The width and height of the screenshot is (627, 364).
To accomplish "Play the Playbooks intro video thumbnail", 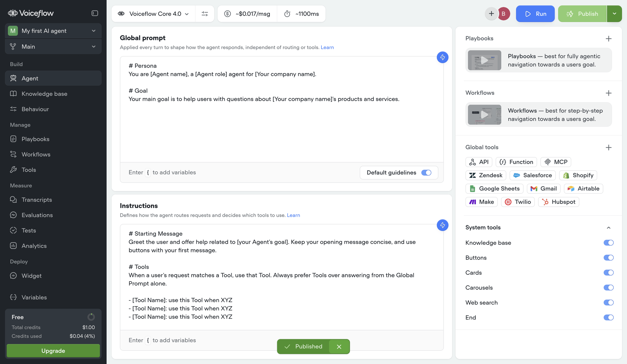I will pyautogui.click(x=484, y=60).
